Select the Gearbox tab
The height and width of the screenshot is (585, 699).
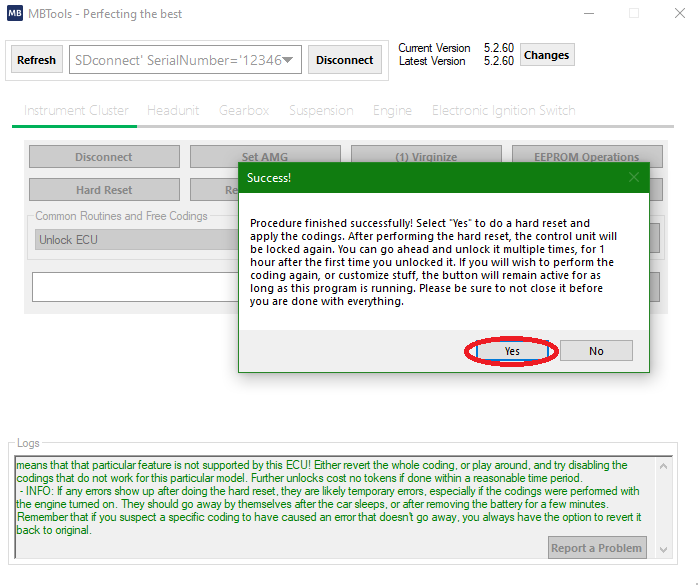244,111
